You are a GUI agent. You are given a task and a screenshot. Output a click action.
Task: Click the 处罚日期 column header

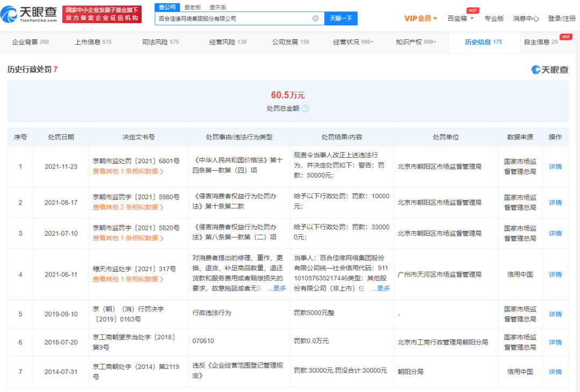[x=61, y=137]
